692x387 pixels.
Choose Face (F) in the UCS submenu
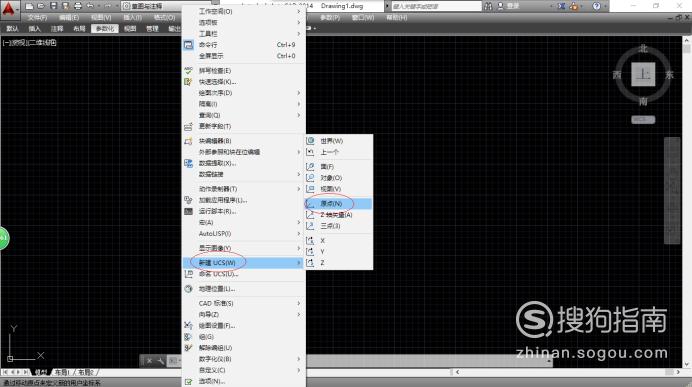339,167
